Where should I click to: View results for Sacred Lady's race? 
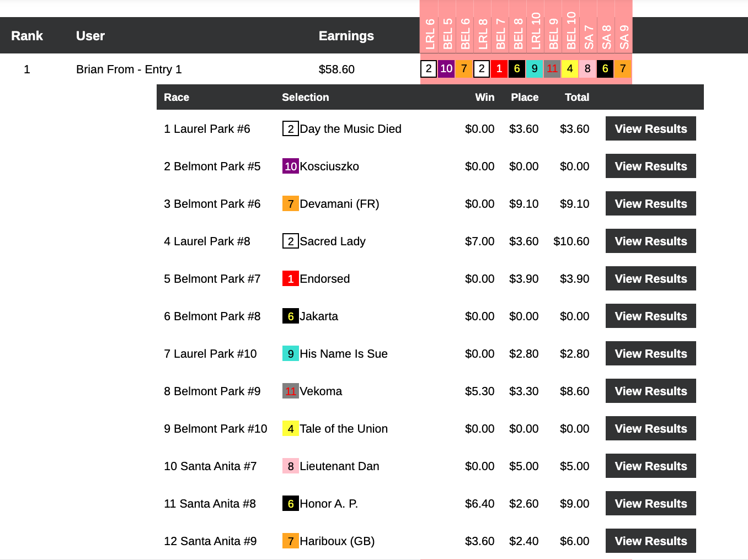tap(650, 241)
